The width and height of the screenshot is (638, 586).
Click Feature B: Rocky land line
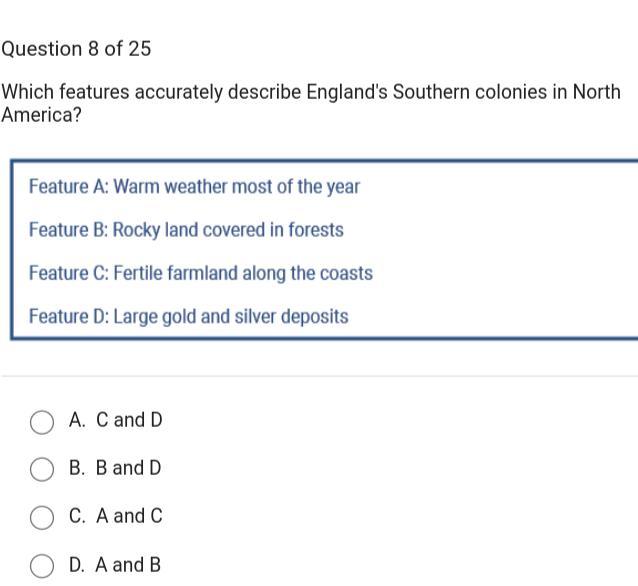point(186,230)
